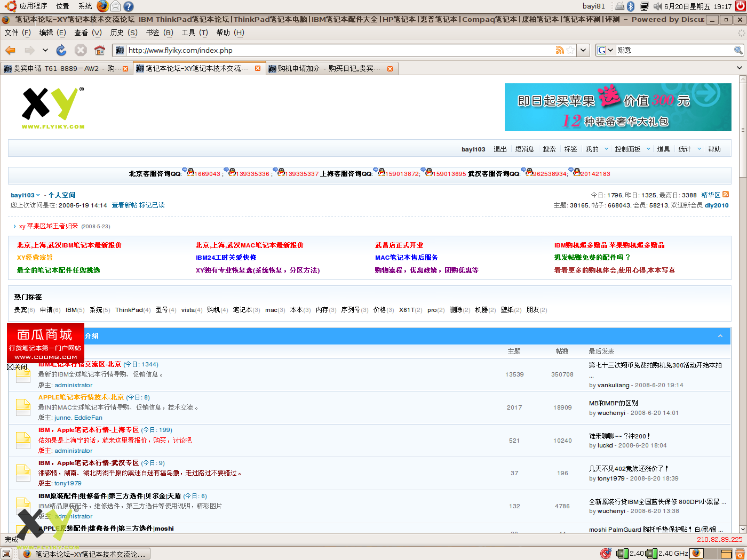The height and width of the screenshot is (560, 747).
Task: Click the keyboard indicator icon in panel
Action: tap(619, 6)
